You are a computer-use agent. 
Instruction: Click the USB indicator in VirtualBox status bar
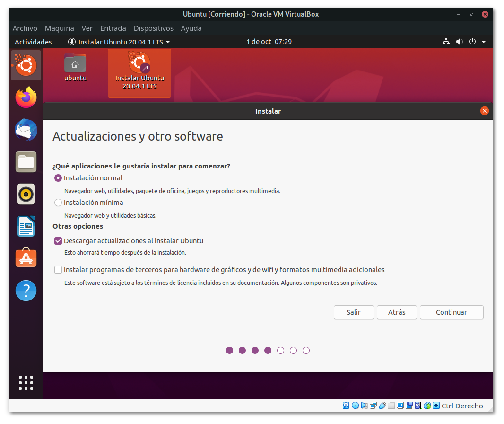click(382, 406)
